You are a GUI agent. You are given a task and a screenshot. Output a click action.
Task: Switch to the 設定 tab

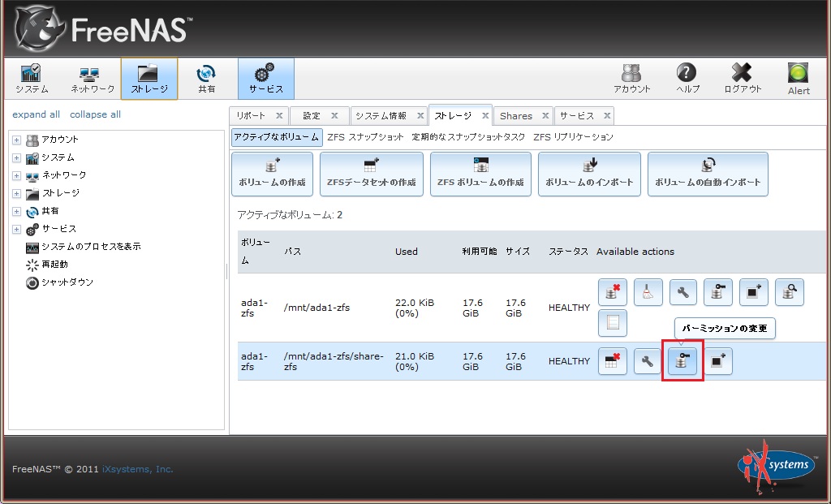tap(312, 116)
